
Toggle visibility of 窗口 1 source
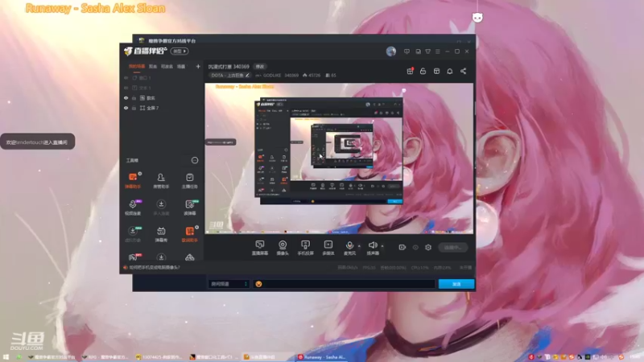[126, 77]
